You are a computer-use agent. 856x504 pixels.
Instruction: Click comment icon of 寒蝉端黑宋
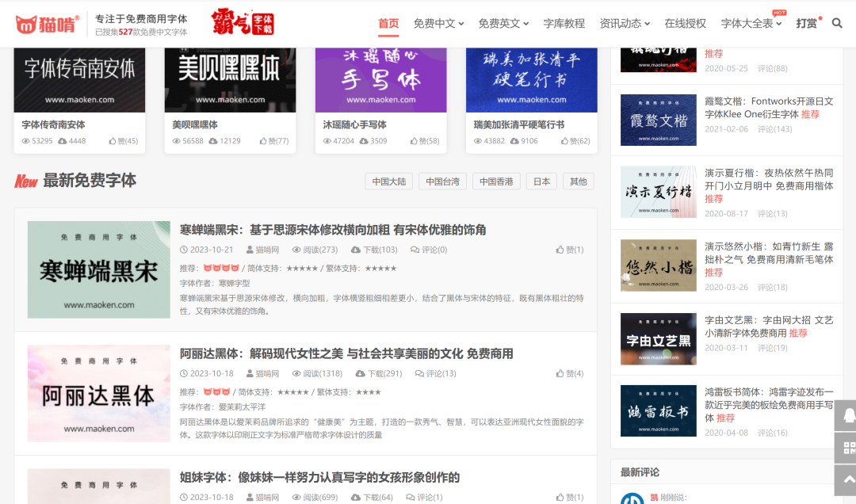point(415,250)
